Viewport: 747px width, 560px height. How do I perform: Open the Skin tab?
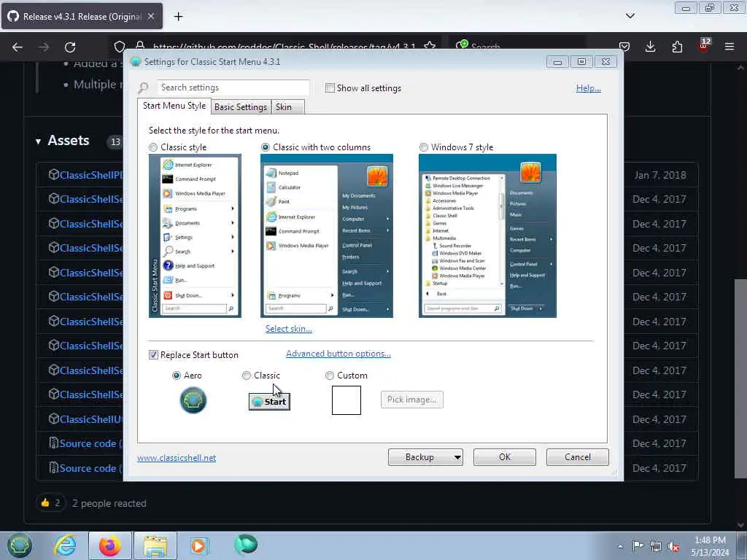tap(287, 107)
